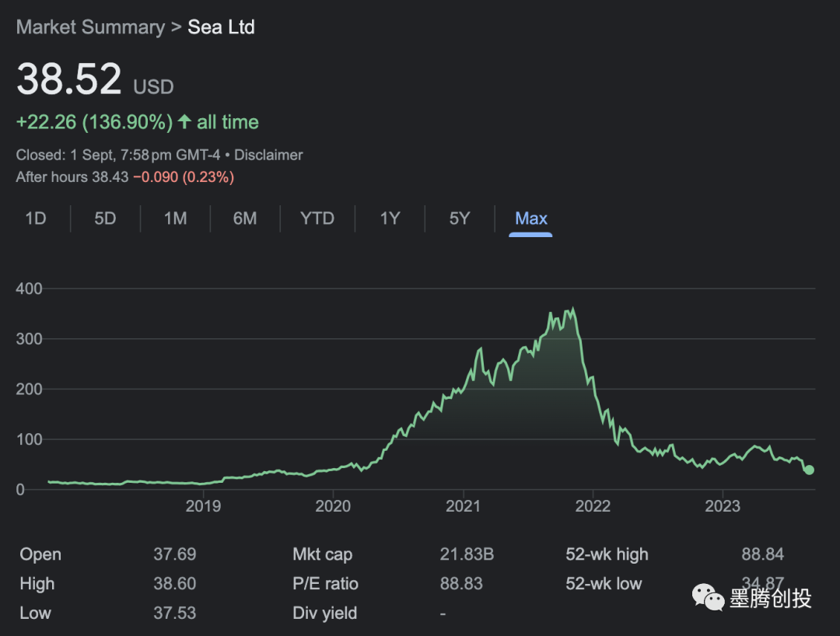Click the green upward arrow beside all time
The image size is (840, 636).
(184, 122)
